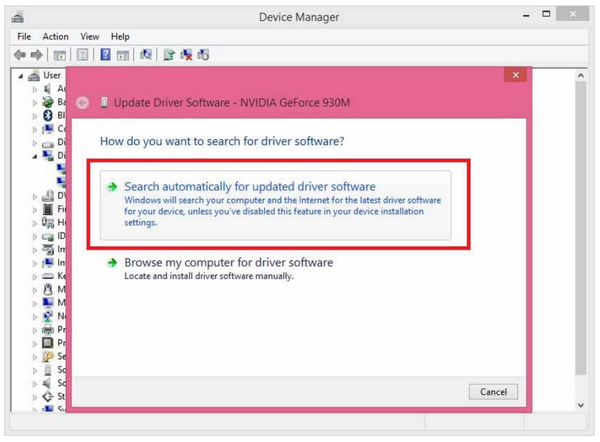Open the Help menu

121,36
